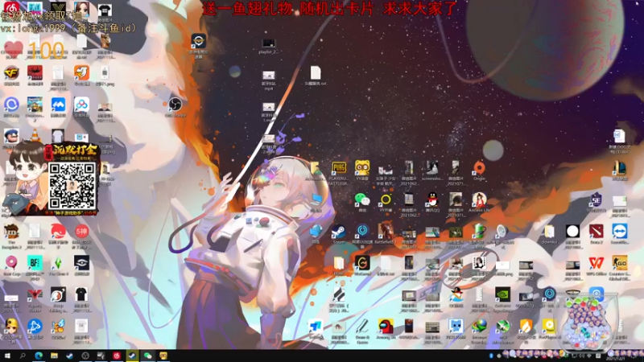Viewport: 644px width, 362px height.
Task: Open the yellow PotPlayer shortcut
Action: click(549, 327)
